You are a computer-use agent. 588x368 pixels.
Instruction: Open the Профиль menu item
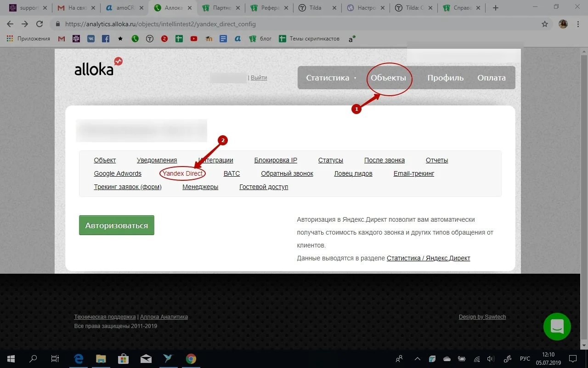pyautogui.click(x=446, y=78)
